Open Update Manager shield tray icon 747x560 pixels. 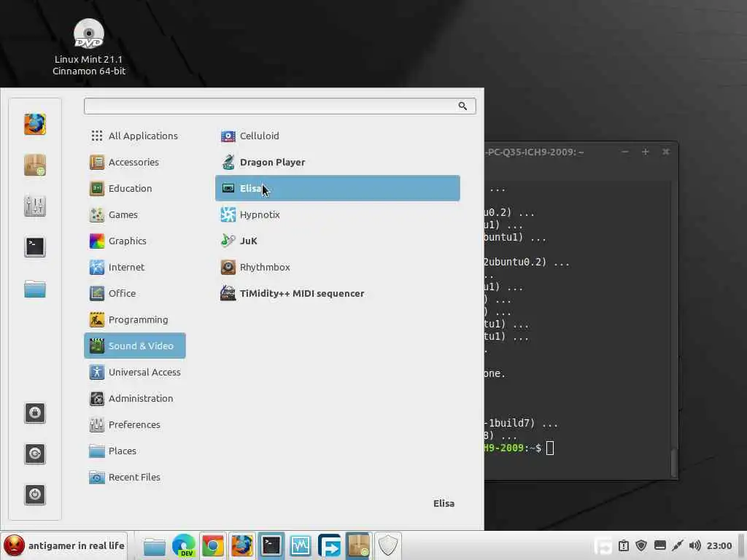tap(641, 545)
